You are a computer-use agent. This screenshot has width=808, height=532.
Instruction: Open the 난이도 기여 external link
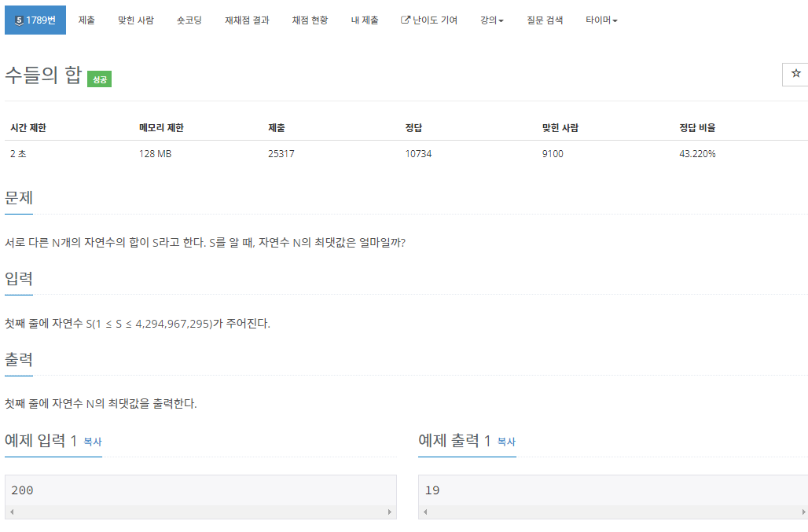coord(429,20)
